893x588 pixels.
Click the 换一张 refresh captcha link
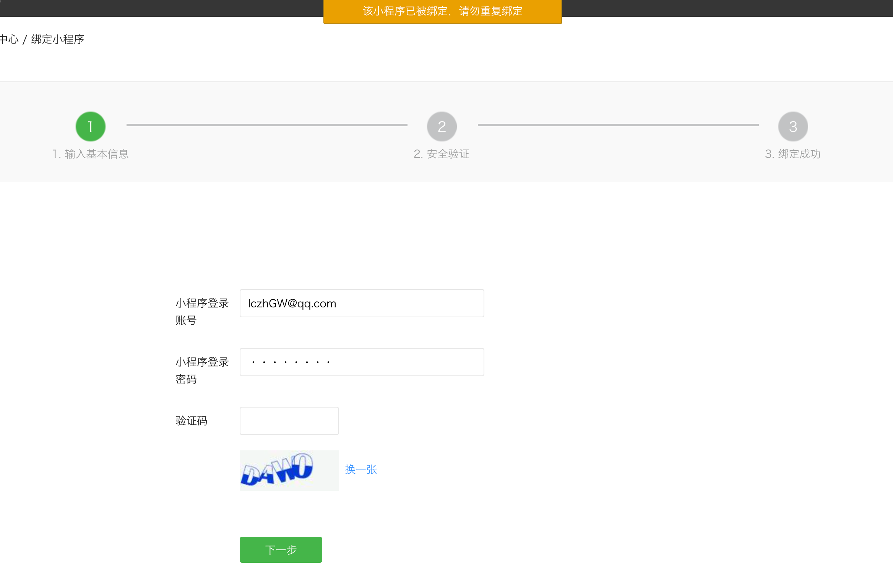[x=361, y=469]
